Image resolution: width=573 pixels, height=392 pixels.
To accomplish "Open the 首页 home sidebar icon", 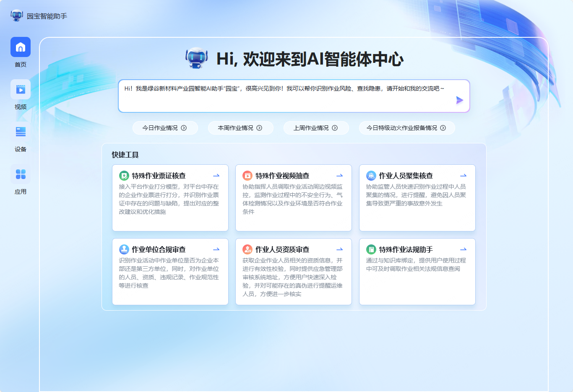I will point(21,47).
